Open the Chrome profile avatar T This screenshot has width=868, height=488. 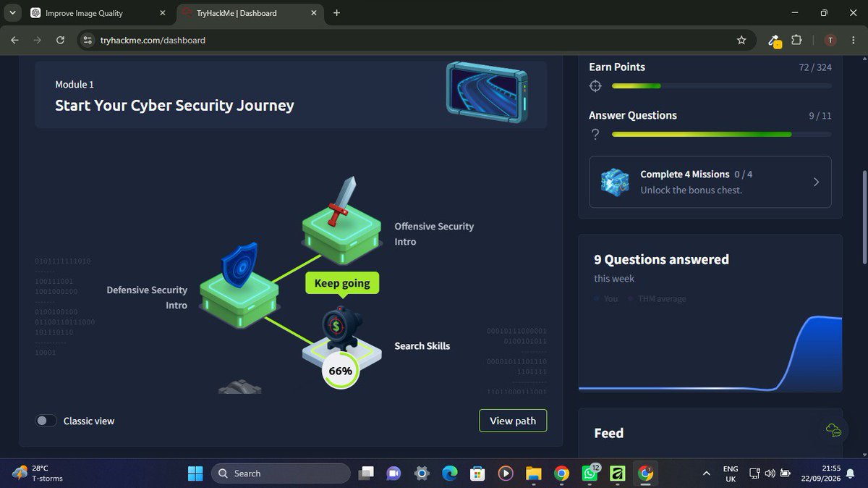[830, 41]
